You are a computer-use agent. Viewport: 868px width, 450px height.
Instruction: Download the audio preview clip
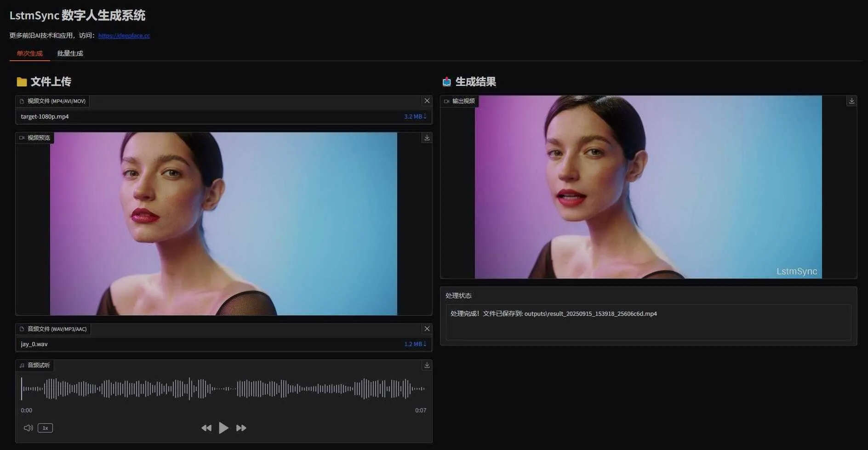pos(427,365)
